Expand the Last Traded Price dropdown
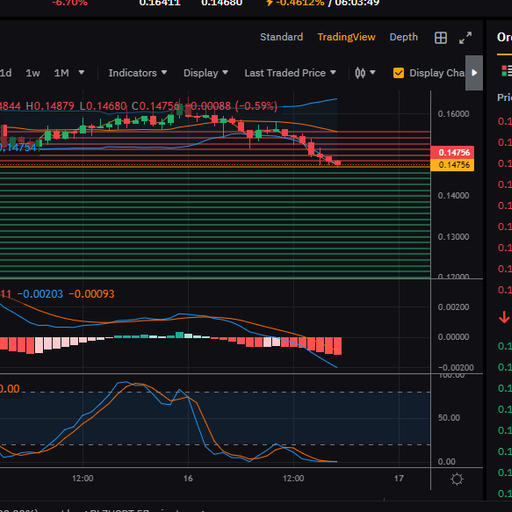Viewport: 512px width, 512px height. click(x=290, y=73)
